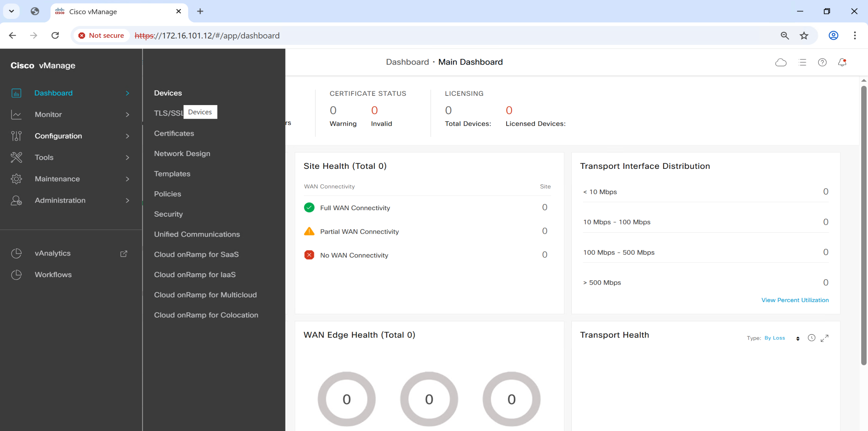The height and width of the screenshot is (431, 868).
Task: Open vAnalytics external link icon
Action: (x=124, y=254)
